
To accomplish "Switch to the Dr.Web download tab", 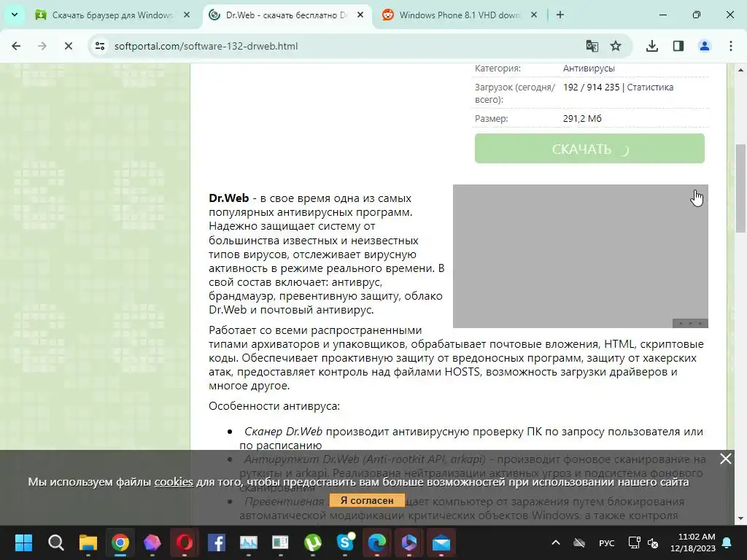I will (x=286, y=15).
